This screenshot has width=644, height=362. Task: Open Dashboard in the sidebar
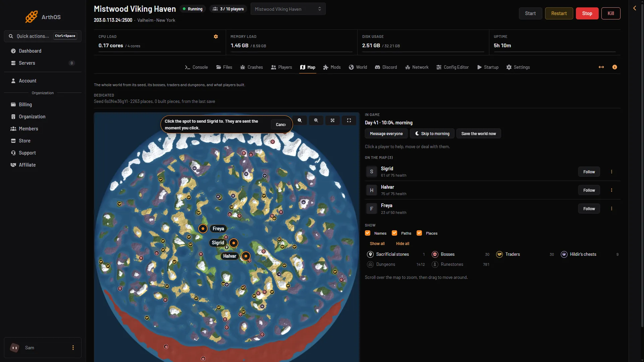point(43,51)
